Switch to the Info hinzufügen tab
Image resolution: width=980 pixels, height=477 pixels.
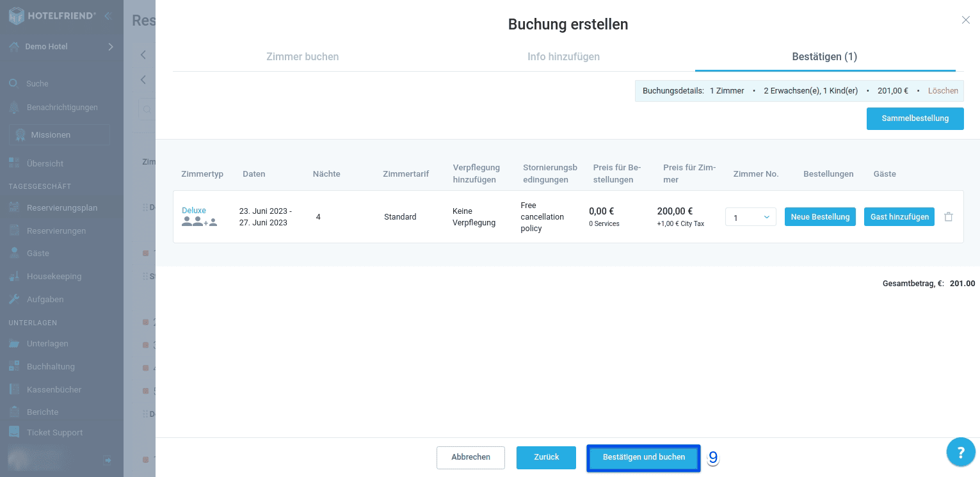click(563, 56)
